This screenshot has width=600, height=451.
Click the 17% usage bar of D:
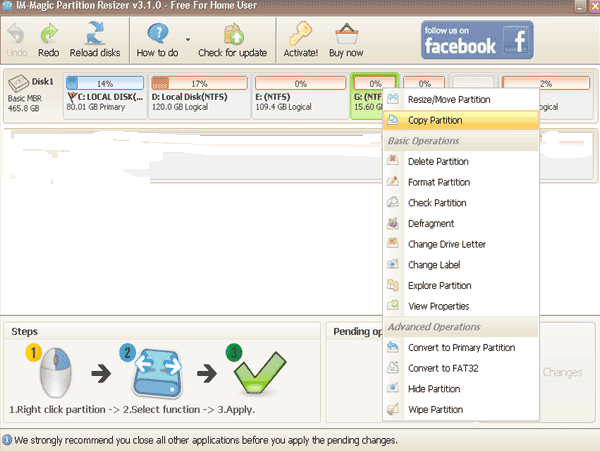coord(199,83)
